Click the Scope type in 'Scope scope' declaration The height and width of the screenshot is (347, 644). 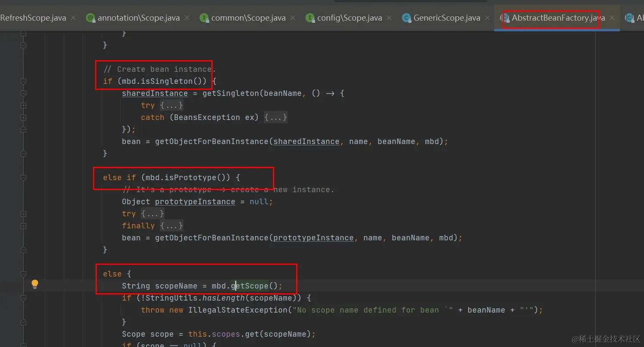click(133, 334)
